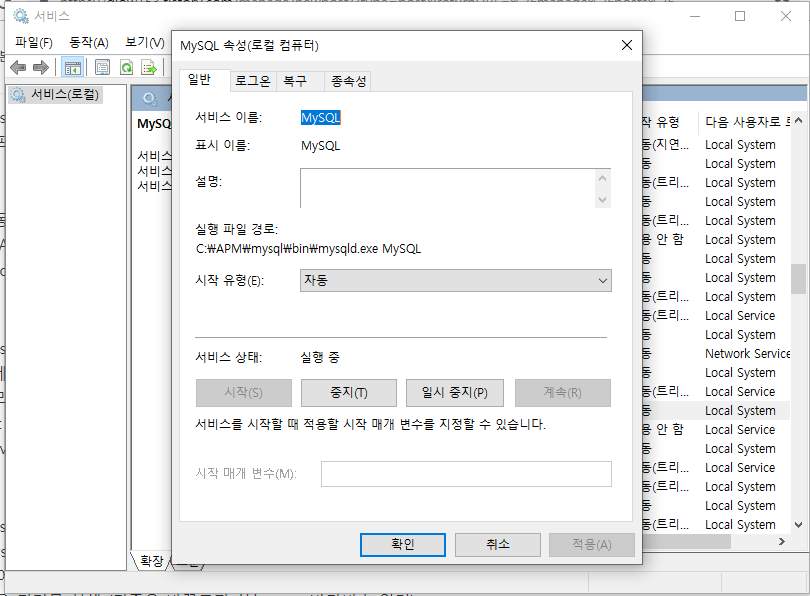This screenshot has width=810, height=596.
Task: Click the 표시 이름 MySQL value
Action: click(320, 146)
